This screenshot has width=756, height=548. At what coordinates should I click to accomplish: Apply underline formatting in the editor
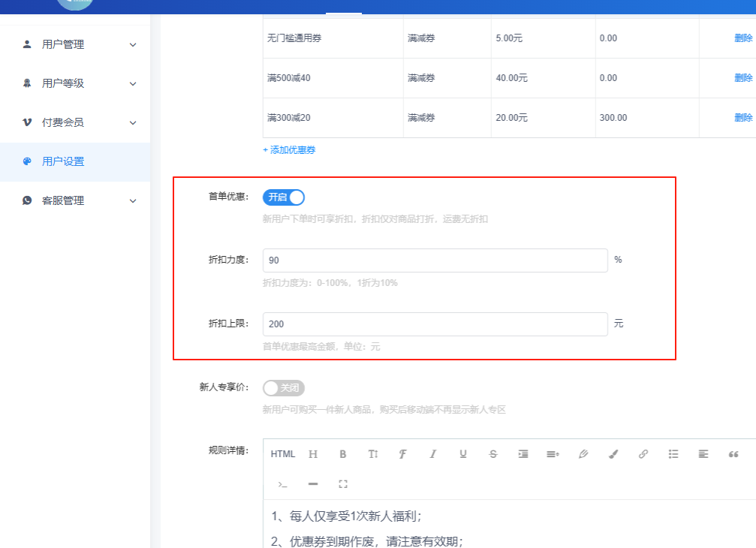463,454
